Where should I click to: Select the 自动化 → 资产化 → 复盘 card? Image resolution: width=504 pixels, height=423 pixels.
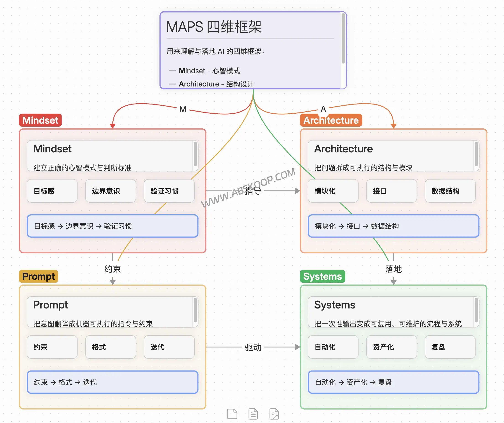pos(393,382)
